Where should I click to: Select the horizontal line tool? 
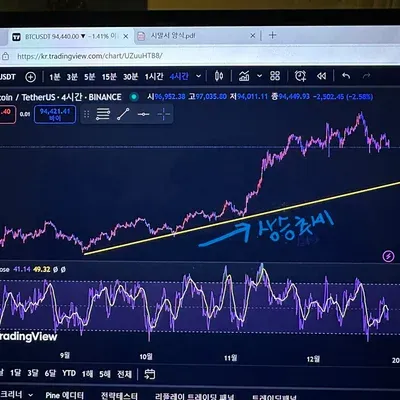(144, 114)
